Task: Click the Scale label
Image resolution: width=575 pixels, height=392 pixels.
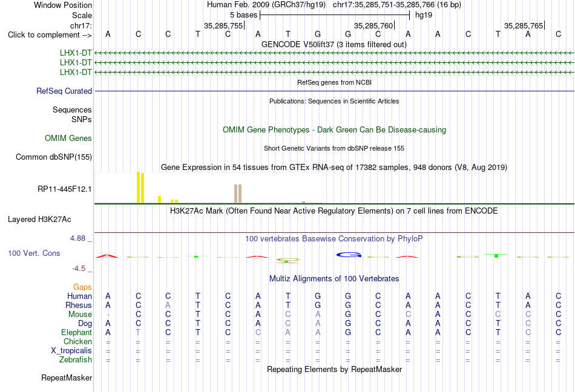Action: [82, 15]
